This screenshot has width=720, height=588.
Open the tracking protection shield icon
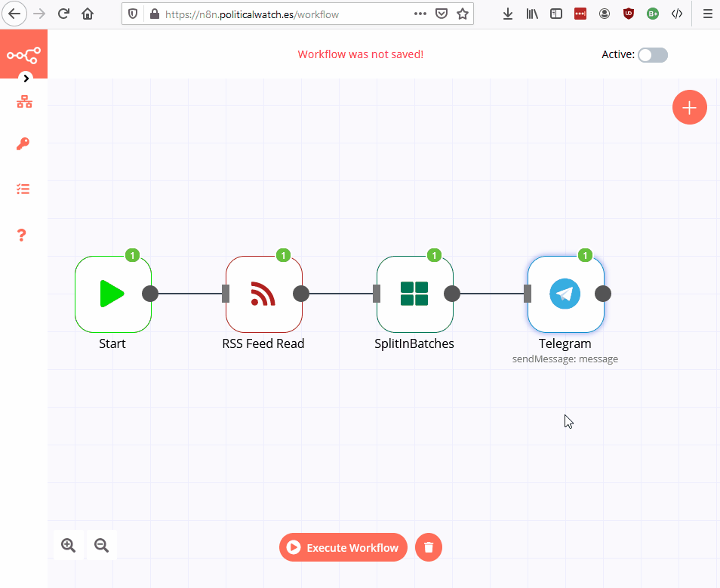(133, 14)
